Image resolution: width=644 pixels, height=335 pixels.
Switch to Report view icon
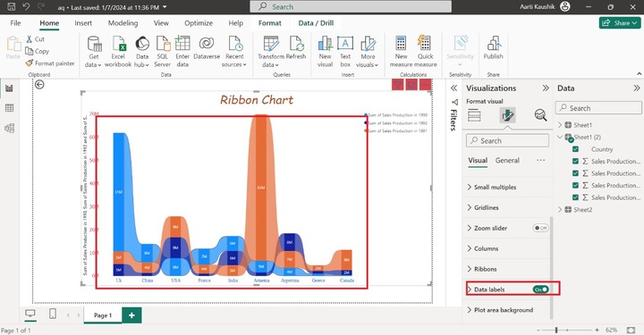tap(9, 88)
